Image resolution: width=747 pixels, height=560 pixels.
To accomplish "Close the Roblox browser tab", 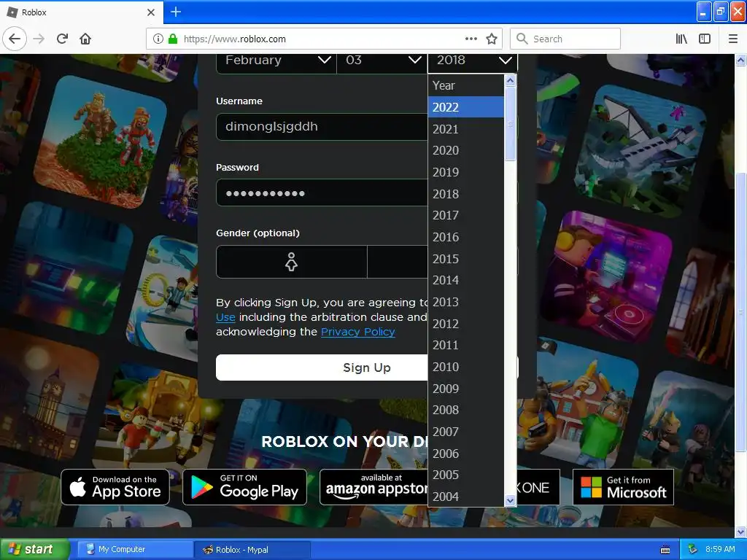I will tap(150, 12).
